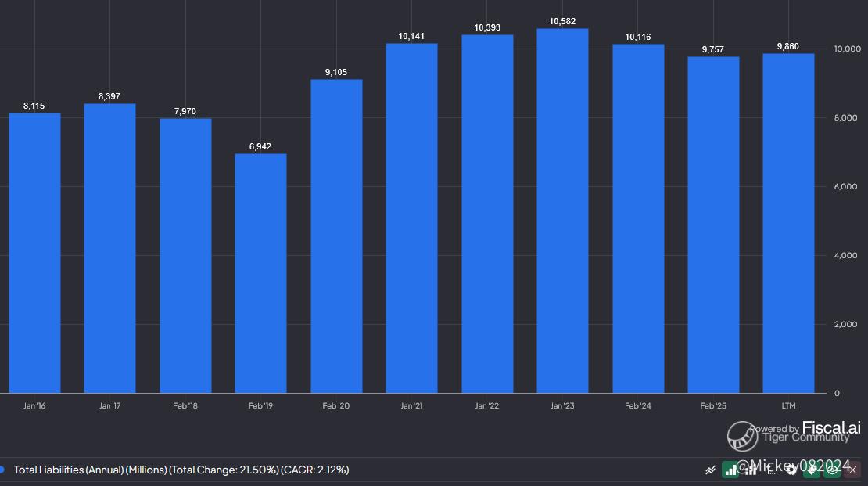Click the Jan '17 x-axis label
Image resolution: width=868 pixels, height=486 pixels.
click(109, 405)
